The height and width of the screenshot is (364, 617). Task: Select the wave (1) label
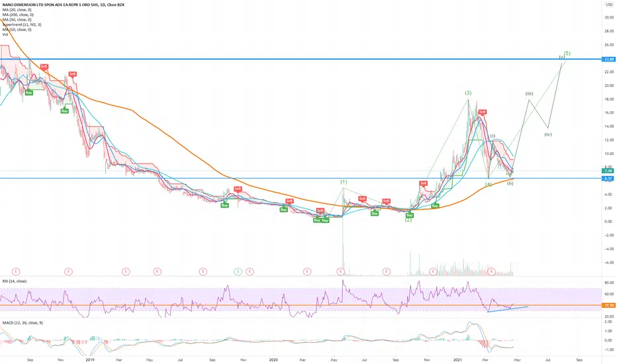344,182
